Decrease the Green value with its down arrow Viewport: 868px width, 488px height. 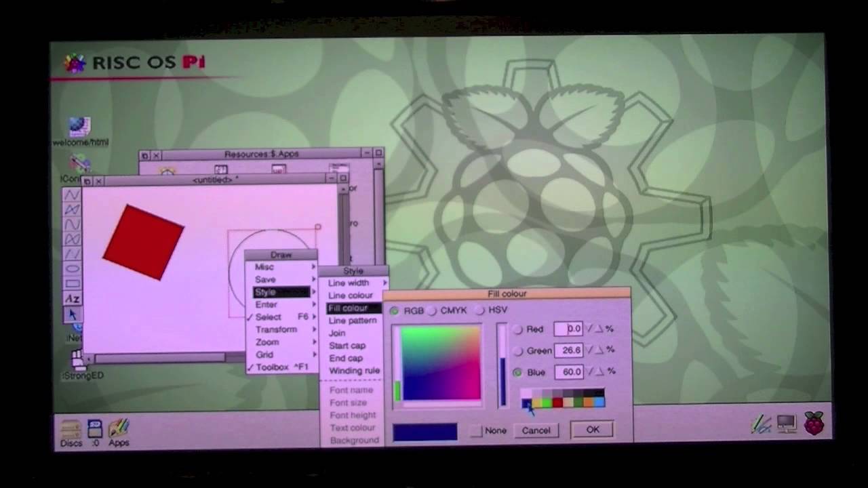pyautogui.click(x=589, y=350)
